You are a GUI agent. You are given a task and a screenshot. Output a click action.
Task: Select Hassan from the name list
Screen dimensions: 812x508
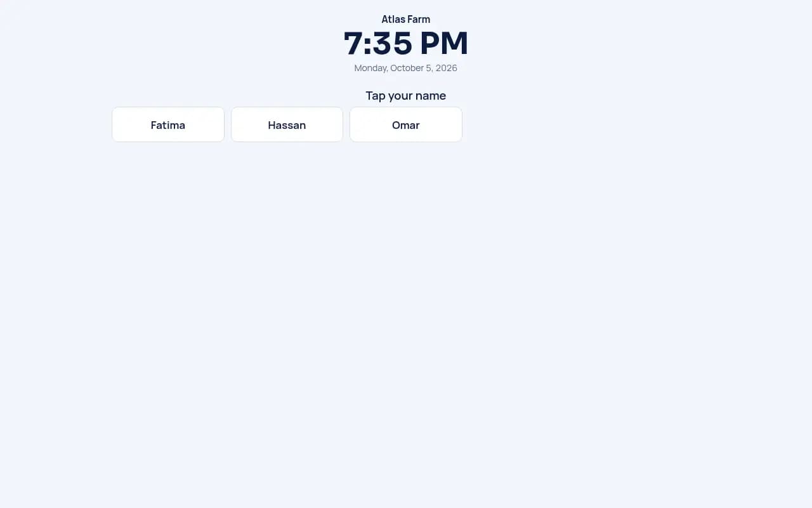[287, 124]
